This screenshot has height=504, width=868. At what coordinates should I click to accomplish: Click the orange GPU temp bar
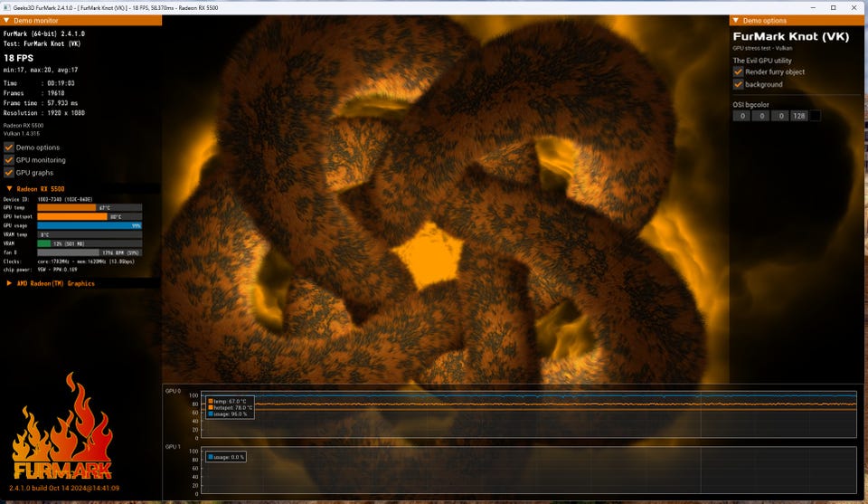click(x=66, y=207)
